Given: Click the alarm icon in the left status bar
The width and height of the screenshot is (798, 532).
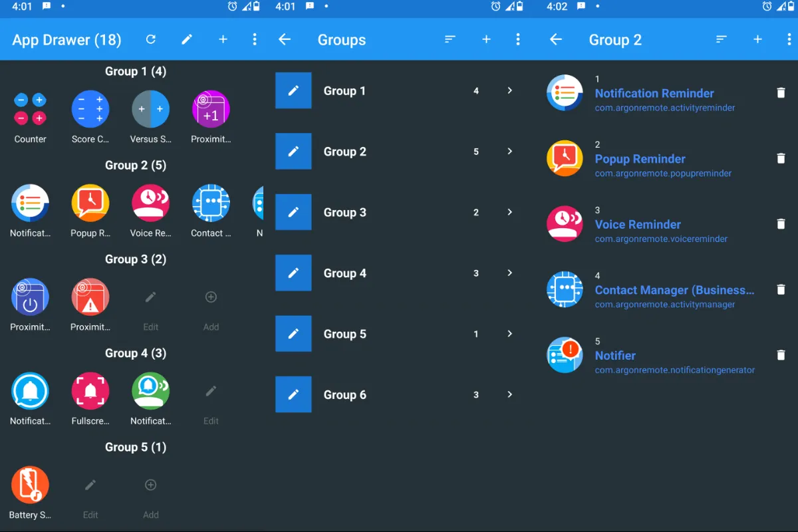Looking at the screenshot, I should [x=233, y=7].
